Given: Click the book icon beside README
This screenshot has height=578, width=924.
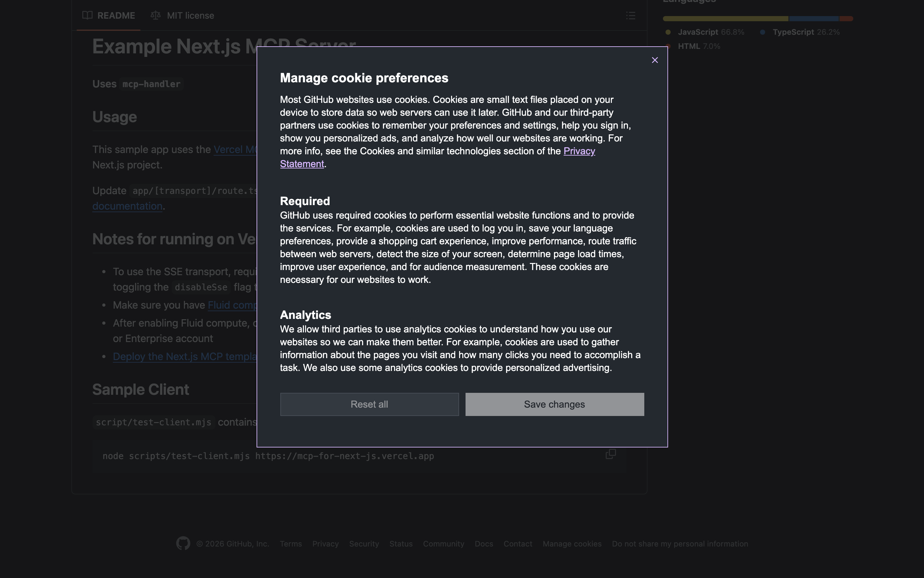Looking at the screenshot, I should pos(87,15).
